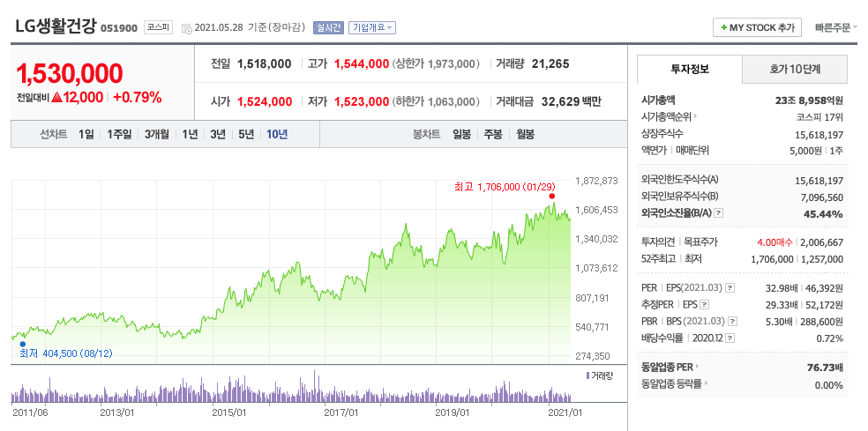
Task: Click the 코스피 market badge
Action: click(158, 27)
